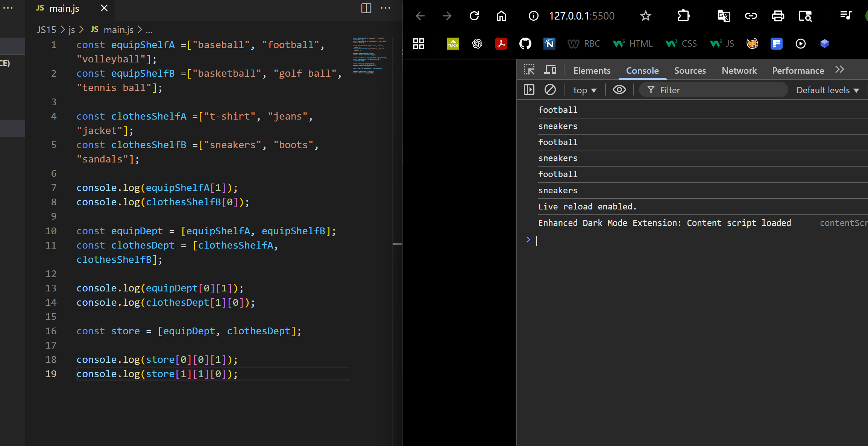Bookmark this page with the star icon

pos(645,16)
